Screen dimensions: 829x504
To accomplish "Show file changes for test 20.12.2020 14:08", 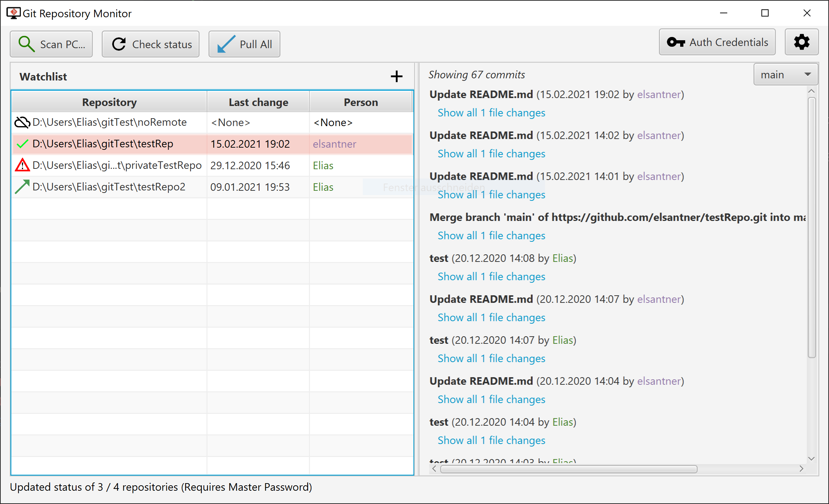I will click(x=491, y=277).
